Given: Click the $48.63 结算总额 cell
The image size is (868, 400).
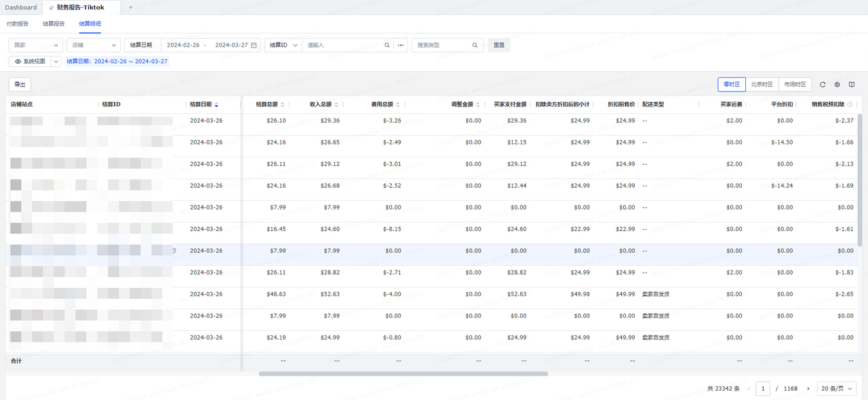Looking at the screenshot, I should 276,294.
